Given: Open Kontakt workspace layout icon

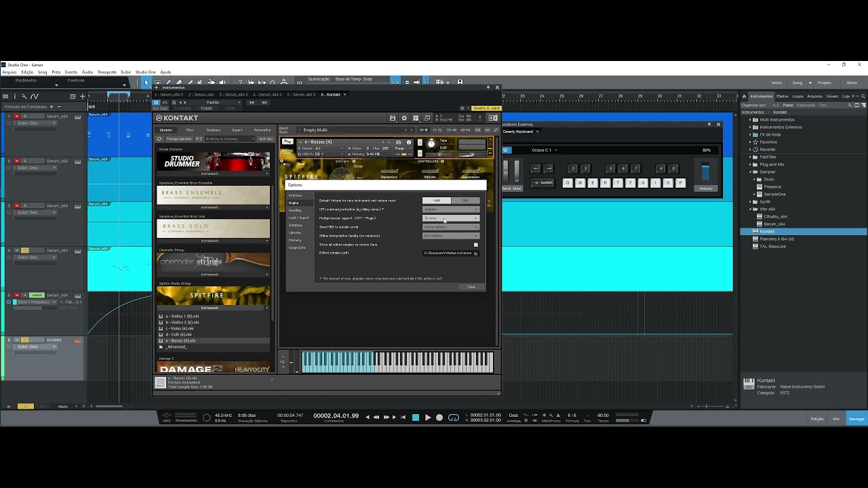Looking at the screenshot, I should (x=416, y=118).
